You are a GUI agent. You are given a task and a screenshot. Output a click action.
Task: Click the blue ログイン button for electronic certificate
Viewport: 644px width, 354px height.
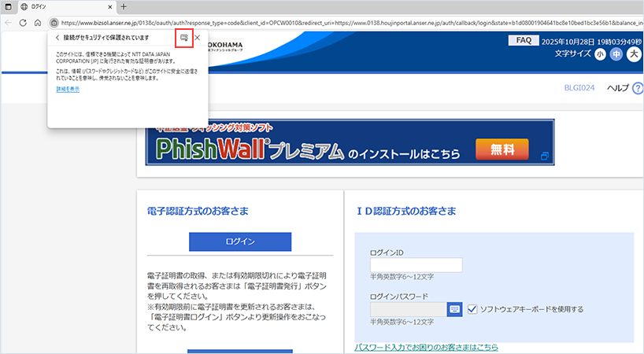[240, 242]
